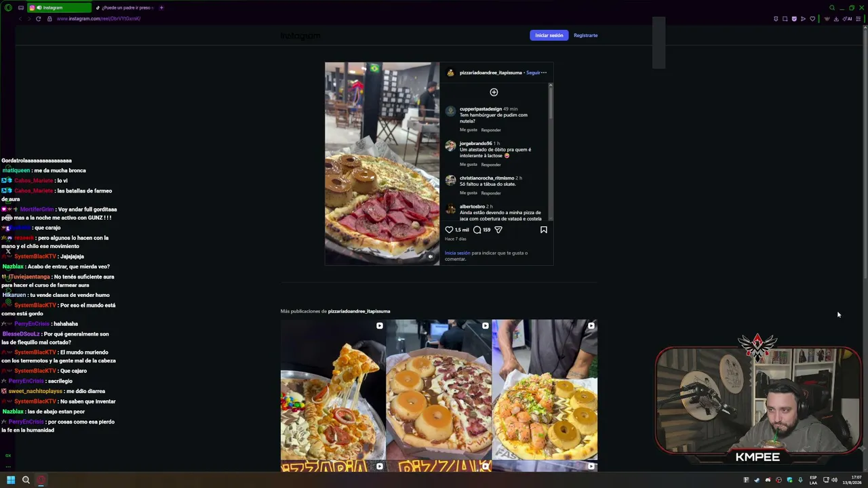The height and width of the screenshot is (488, 868).
Task: Switch keyboard language ESP LAA
Action: tap(813, 480)
